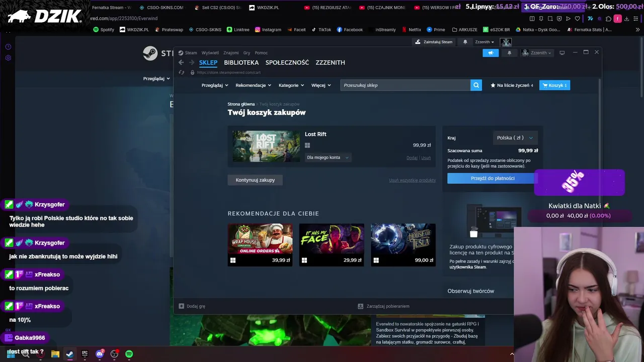The height and width of the screenshot is (362, 644).
Task: Click the Windows Start button
Action: pos(11,354)
